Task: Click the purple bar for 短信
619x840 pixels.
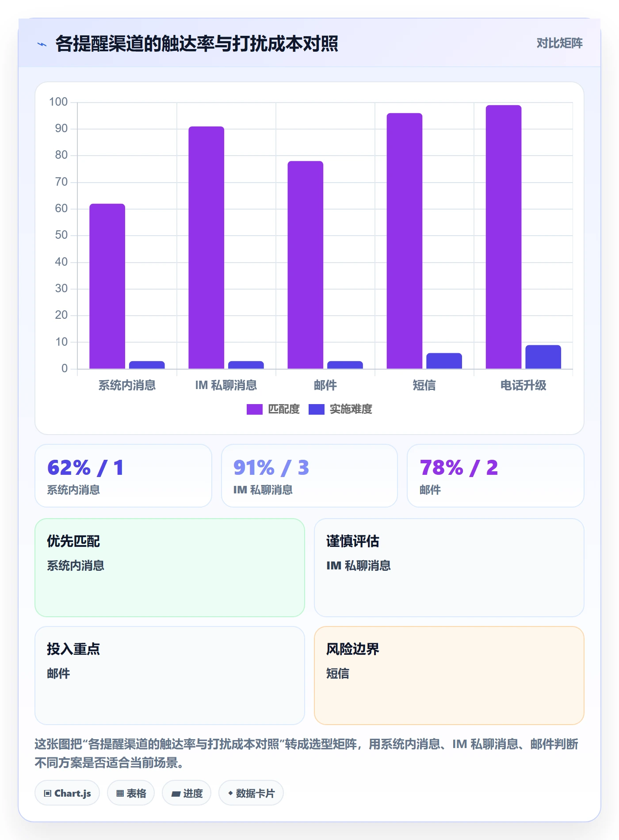Action: point(405,241)
